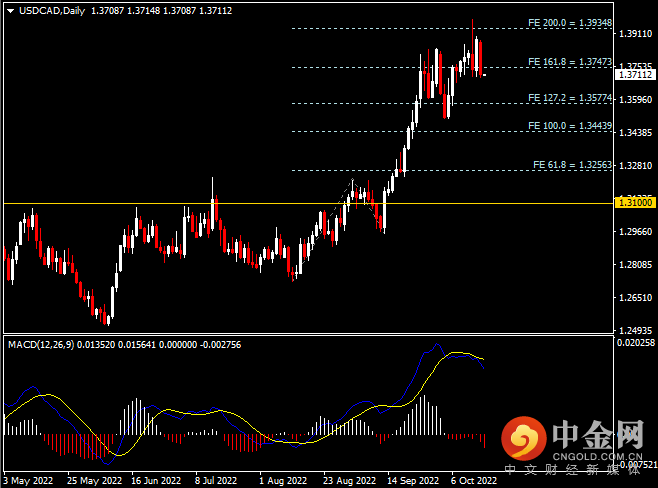Click the 16 Jun 2022 date label
The height and width of the screenshot is (488, 658).
tap(156, 480)
